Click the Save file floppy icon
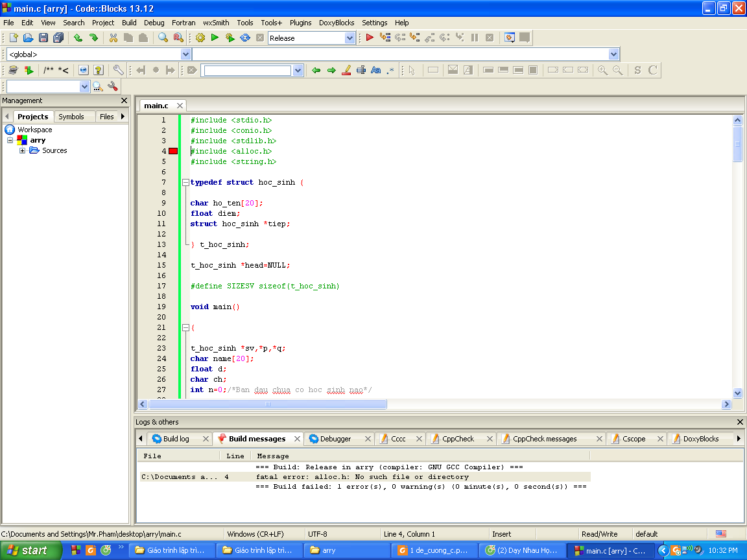Screen dimensions: 747x560 point(43,38)
